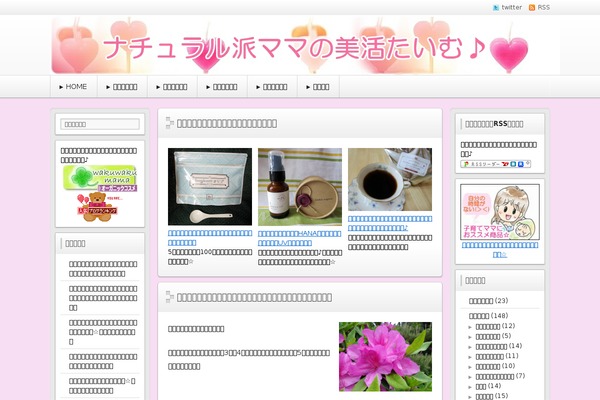Click the red Yahoo icon in RSS reader bar
Image resolution: width=600 pixels, height=400 pixels.
[x=505, y=164]
